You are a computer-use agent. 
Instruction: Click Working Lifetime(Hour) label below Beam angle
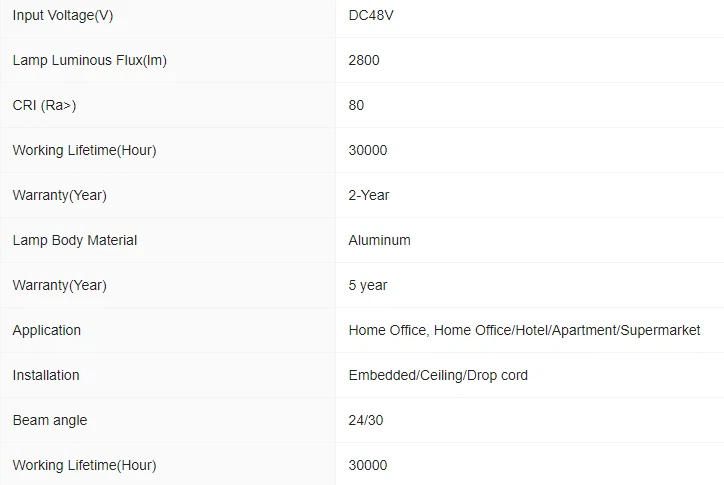(x=84, y=465)
